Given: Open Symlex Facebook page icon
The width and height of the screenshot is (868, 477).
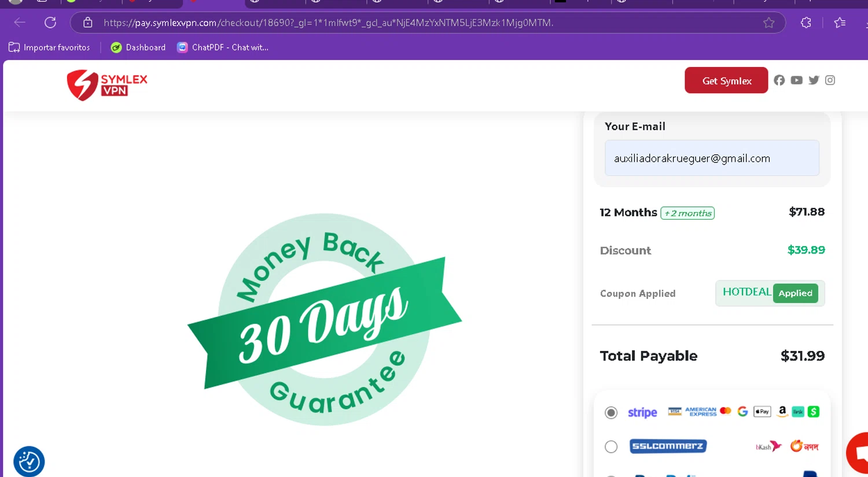Looking at the screenshot, I should pyautogui.click(x=779, y=80).
